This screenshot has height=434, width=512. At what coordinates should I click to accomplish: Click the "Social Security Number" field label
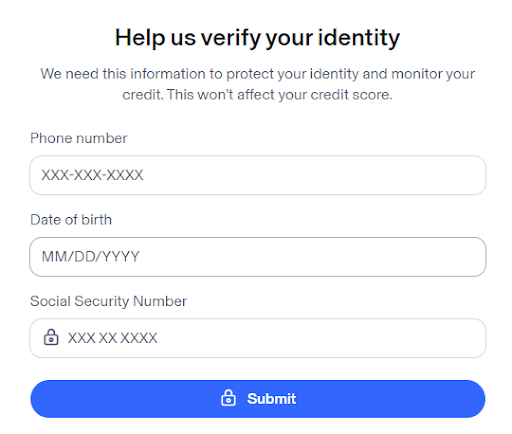(108, 301)
